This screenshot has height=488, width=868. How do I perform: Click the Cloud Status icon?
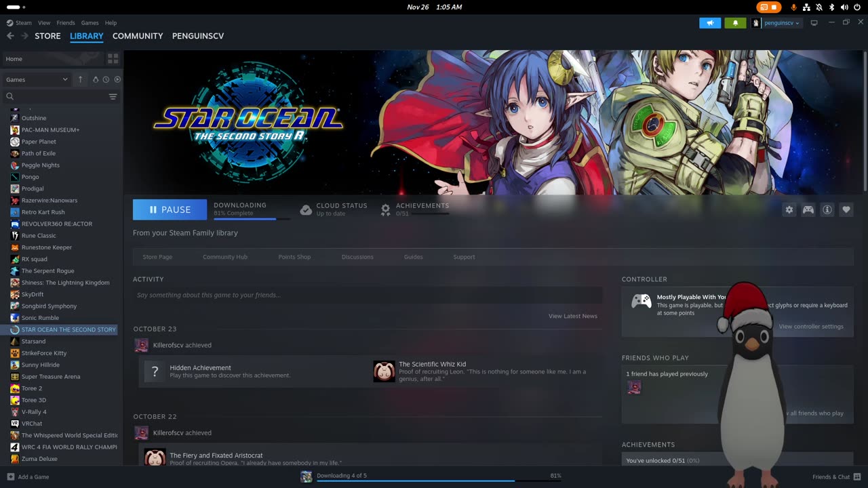coord(306,209)
